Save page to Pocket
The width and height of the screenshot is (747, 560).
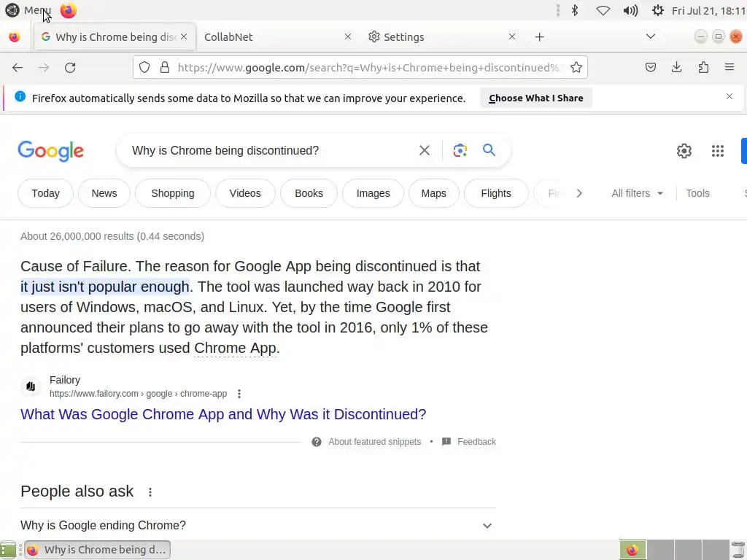(x=650, y=67)
